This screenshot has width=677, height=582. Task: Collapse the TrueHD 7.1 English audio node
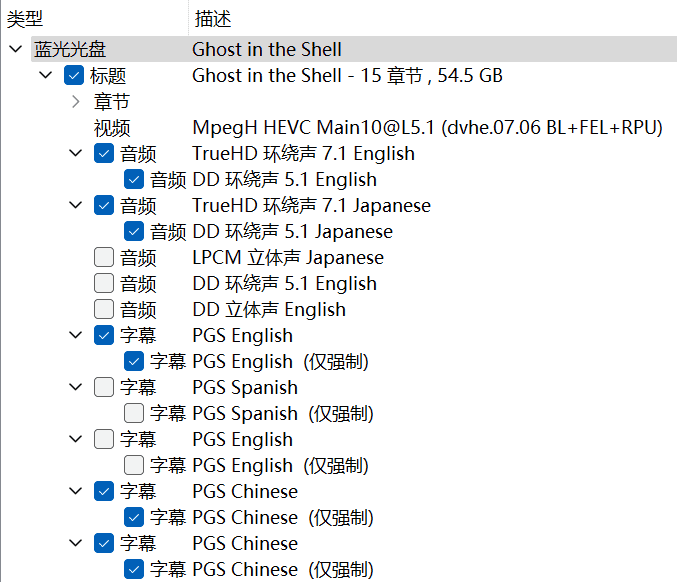[76, 154]
